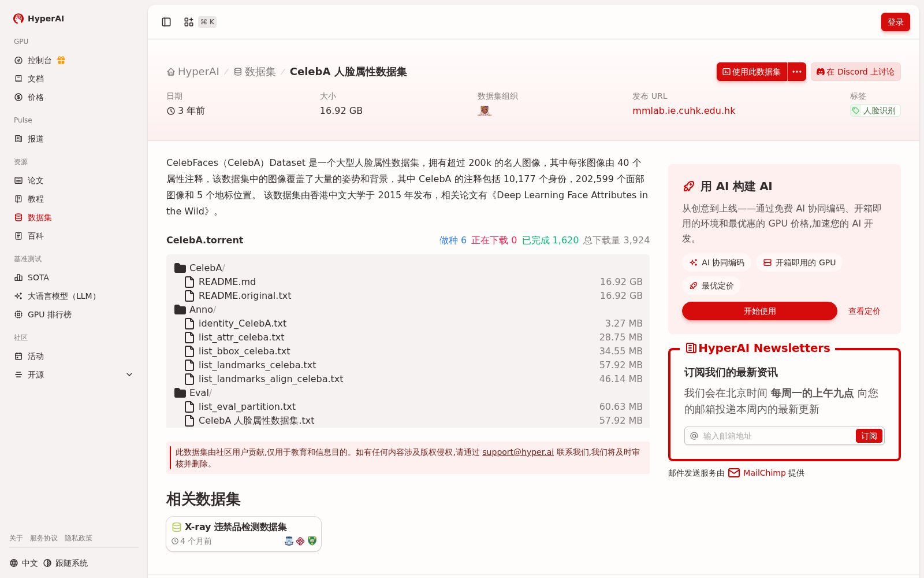Click 人脸识别 tag
924x578 pixels.
coord(874,110)
